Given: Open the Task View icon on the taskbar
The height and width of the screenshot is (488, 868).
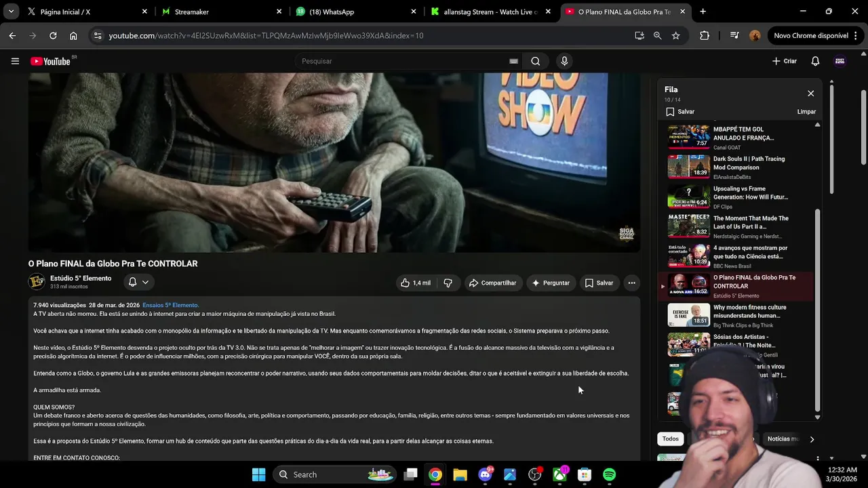Looking at the screenshot, I should coord(410,474).
